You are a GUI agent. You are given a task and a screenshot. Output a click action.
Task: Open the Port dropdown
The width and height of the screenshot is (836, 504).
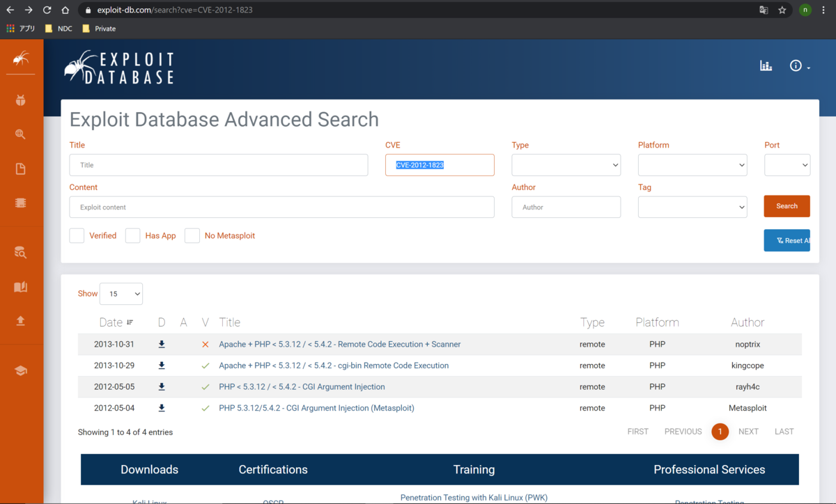click(787, 165)
